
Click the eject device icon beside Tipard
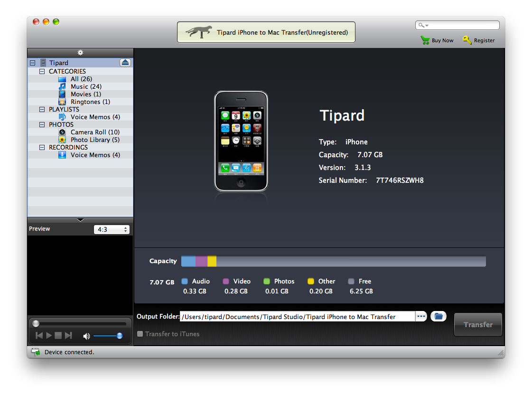(x=125, y=62)
